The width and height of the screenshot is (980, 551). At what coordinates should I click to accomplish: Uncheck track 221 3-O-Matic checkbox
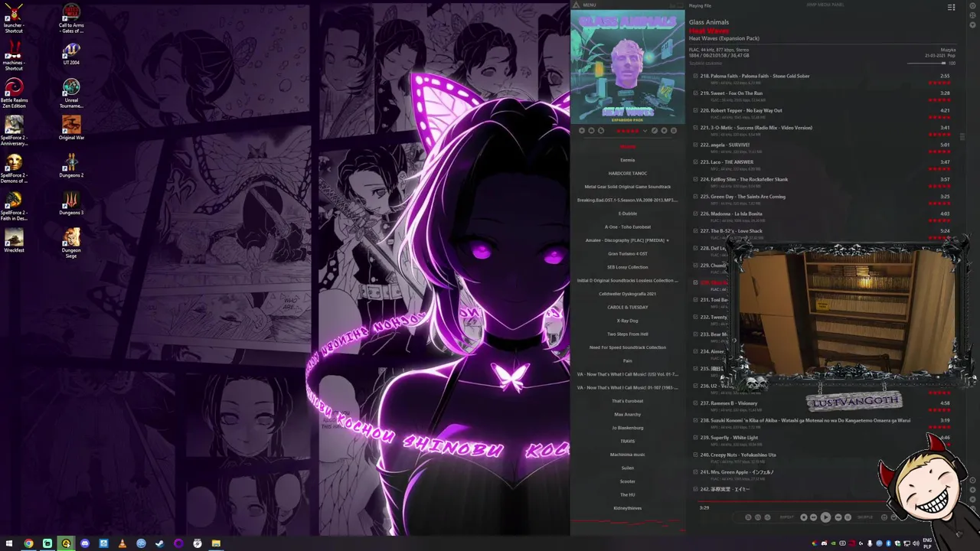[x=695, y=128]
